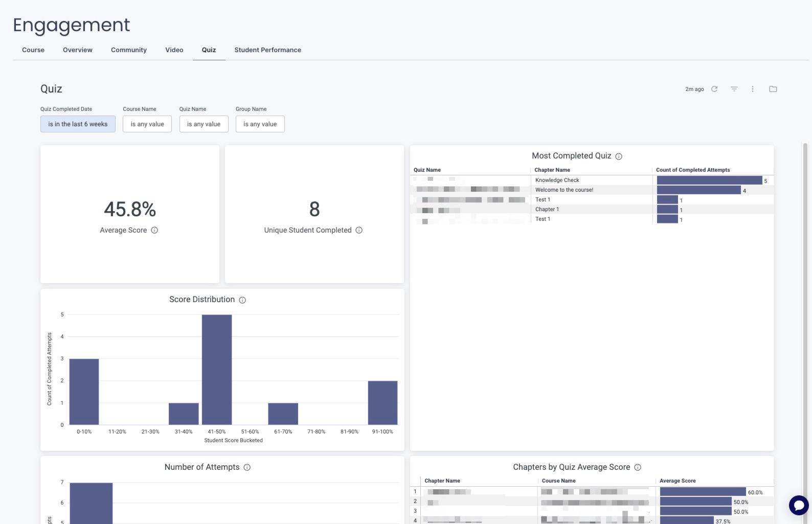This screenshot has height=524, width=812.
Task: Click the Knowledge Check attempts bar
Action: point(709,180)
